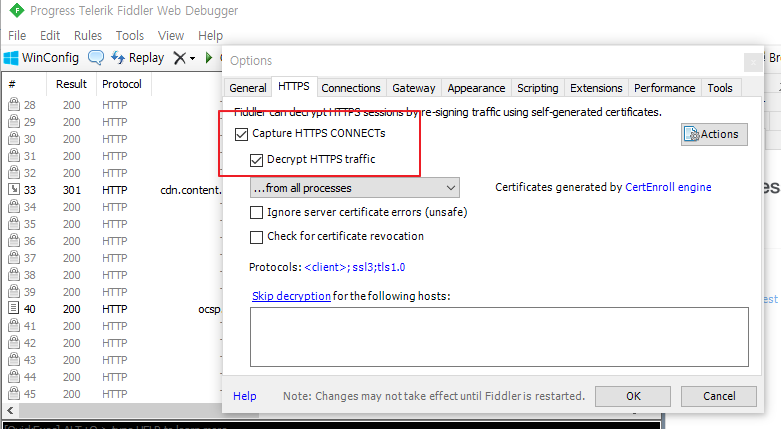Switch to the Appearance tab
This screenshot has width=781, height=429.
click(476, 88)
